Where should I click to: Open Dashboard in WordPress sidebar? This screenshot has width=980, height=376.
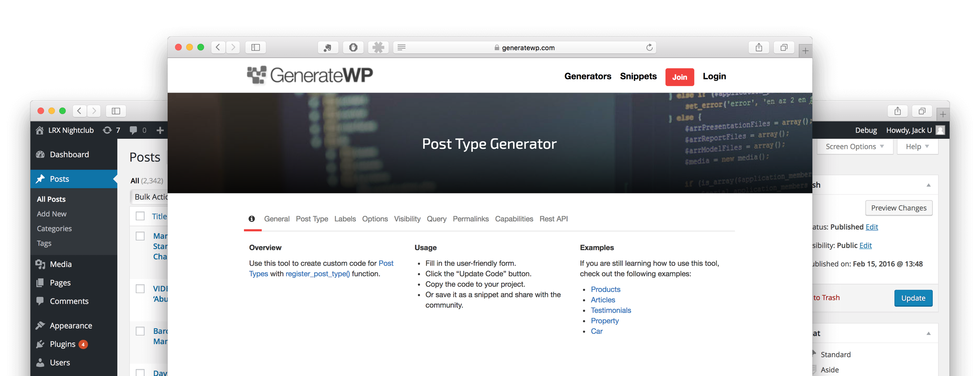[74, 154]
